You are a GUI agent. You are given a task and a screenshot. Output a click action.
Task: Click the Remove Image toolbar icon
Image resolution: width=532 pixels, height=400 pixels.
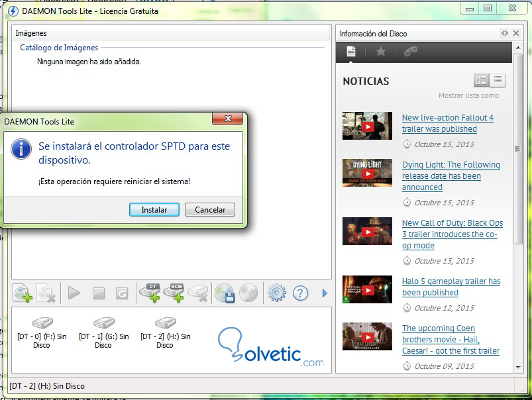[46, 293]
